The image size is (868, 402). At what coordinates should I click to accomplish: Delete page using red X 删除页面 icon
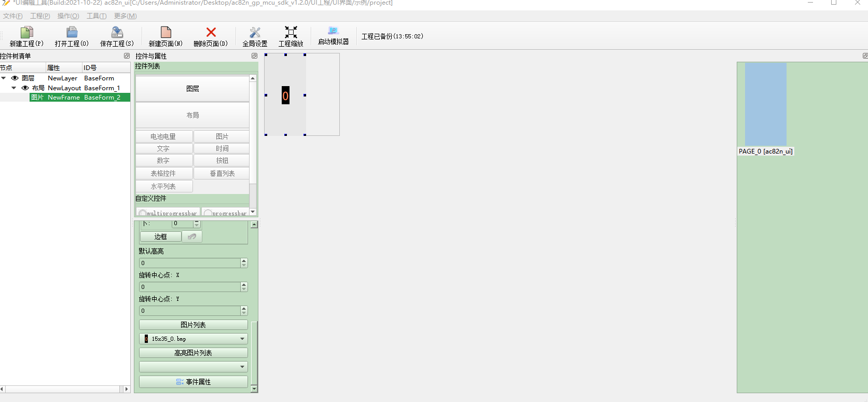tap(211, 33)
